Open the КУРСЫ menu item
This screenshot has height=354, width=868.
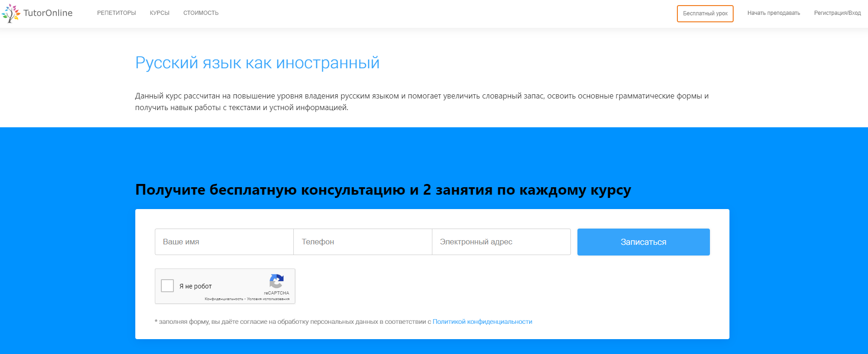159,13
